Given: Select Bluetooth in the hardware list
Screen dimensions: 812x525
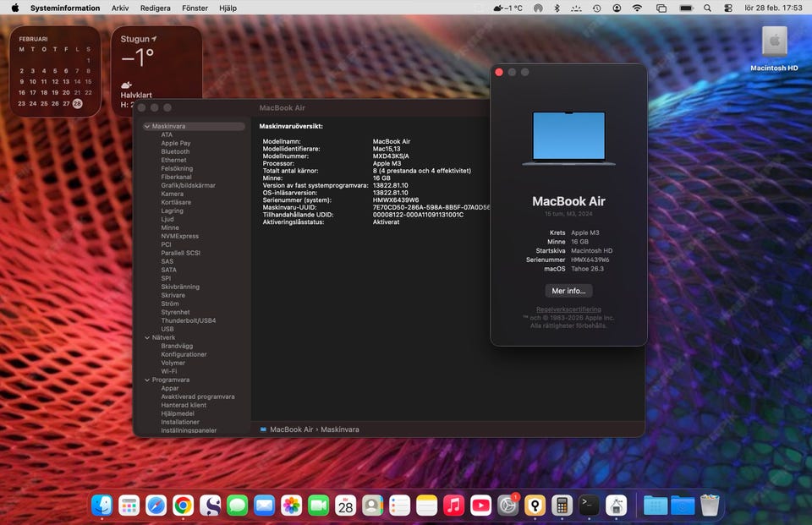Looking at the screenshot, I should coord(175,151).
